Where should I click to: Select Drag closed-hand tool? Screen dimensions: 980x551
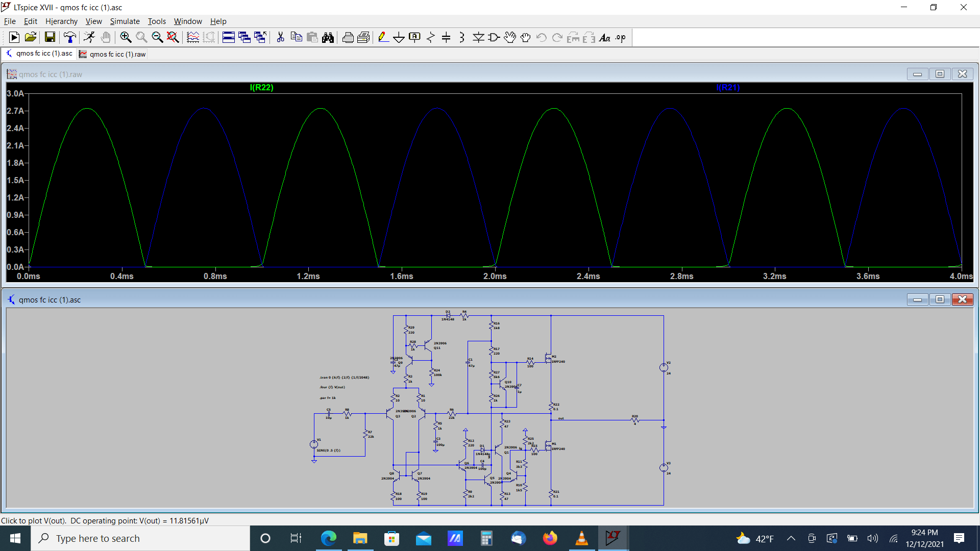click(x=525, y=37)
